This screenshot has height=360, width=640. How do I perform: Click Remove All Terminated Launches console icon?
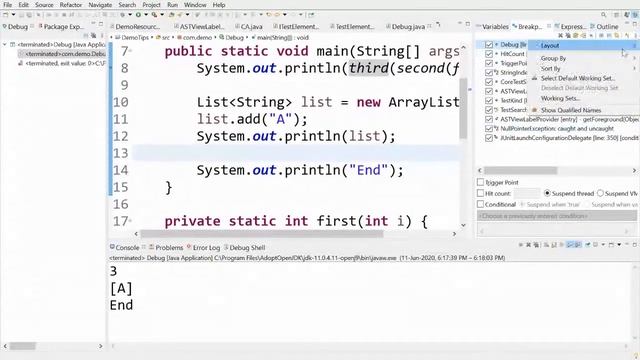click(x=536, y=245)
